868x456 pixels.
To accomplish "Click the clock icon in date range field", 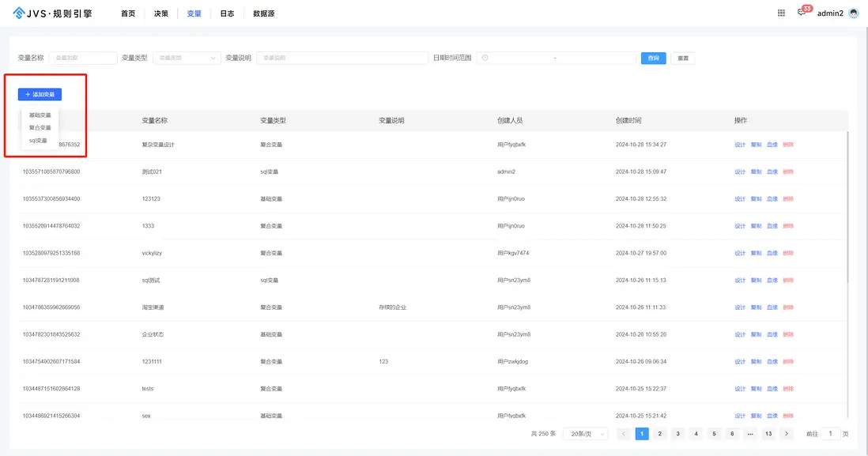I will coord(485,58).
